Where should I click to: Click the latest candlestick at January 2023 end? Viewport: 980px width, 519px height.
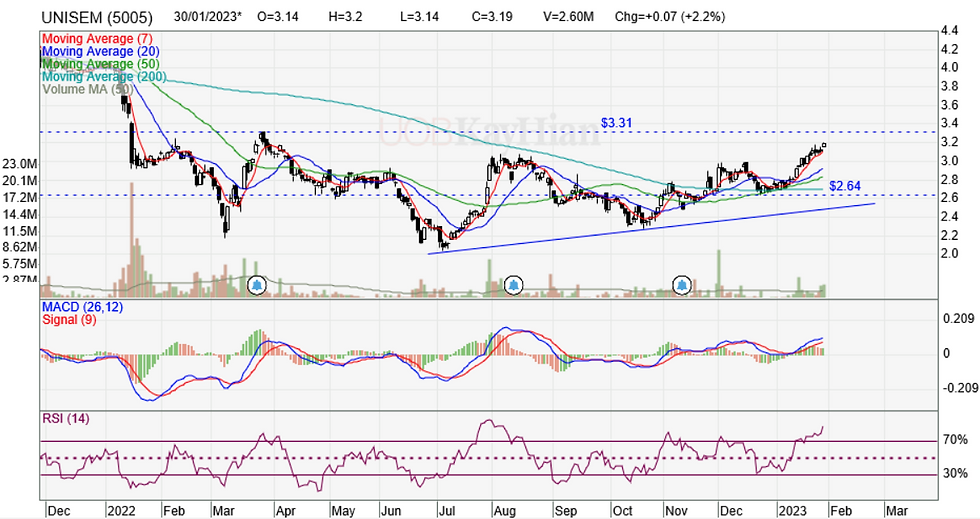click(x=824, y=145)
